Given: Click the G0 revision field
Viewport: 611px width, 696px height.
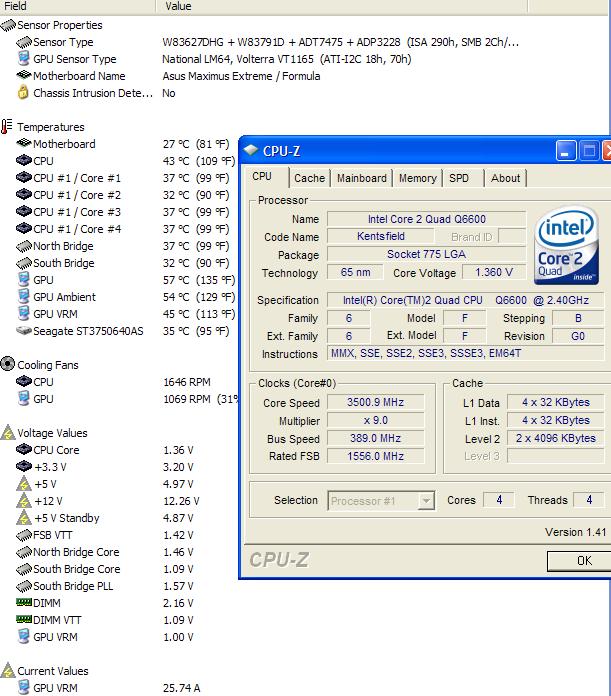Looking at the screenshot, I should tap(578, 336).
